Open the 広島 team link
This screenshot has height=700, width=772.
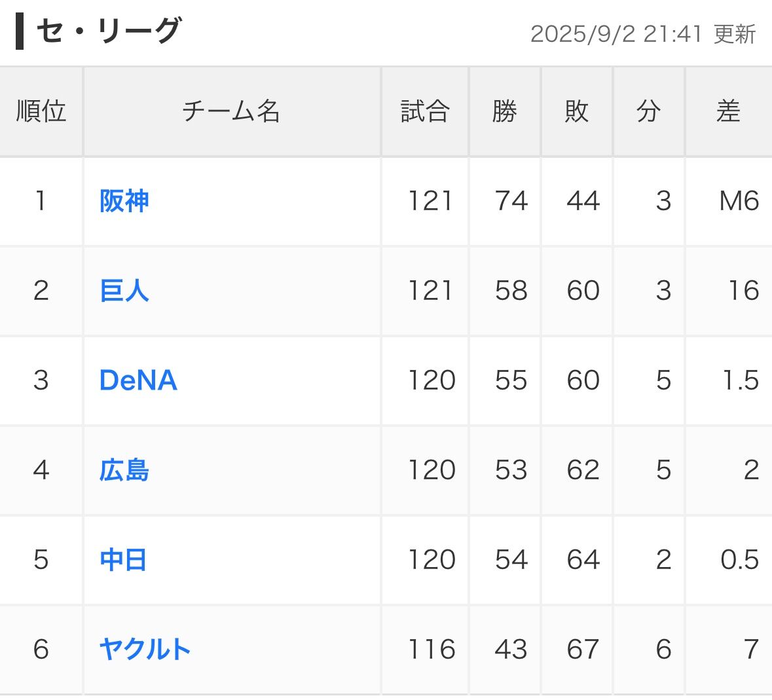point(124,470)
